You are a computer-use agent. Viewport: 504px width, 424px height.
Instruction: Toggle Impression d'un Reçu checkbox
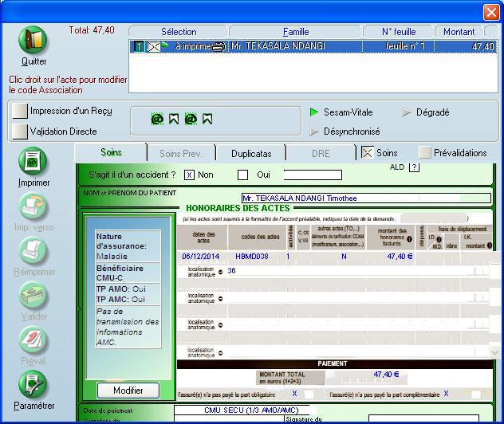pyautogui.click(x=19, y=111)
